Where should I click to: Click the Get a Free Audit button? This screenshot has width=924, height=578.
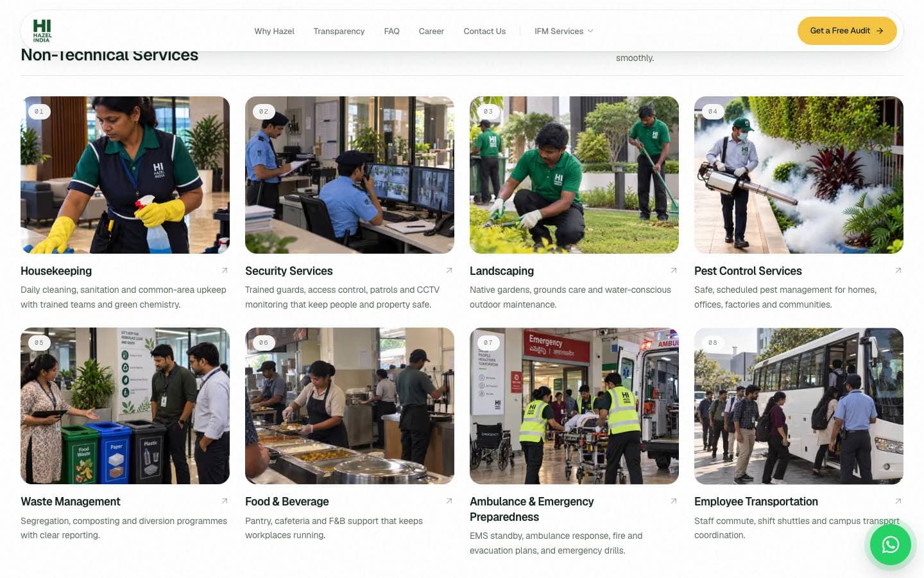(847, 31)
